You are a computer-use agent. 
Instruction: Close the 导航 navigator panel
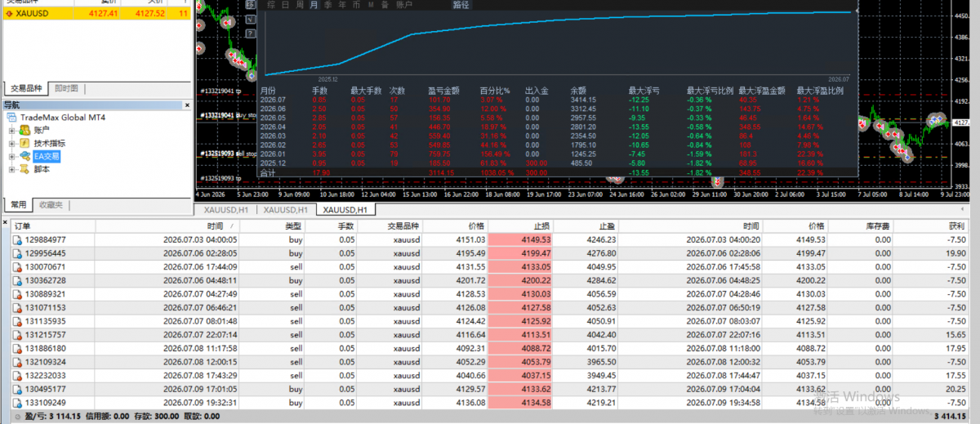[x=187, y=105]
